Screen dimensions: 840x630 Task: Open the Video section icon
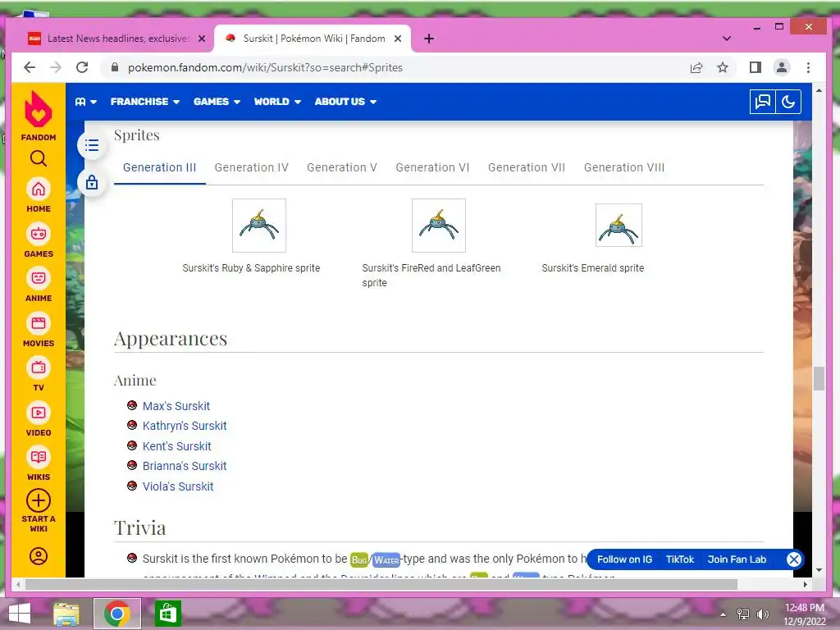click(x=39, y=413)
